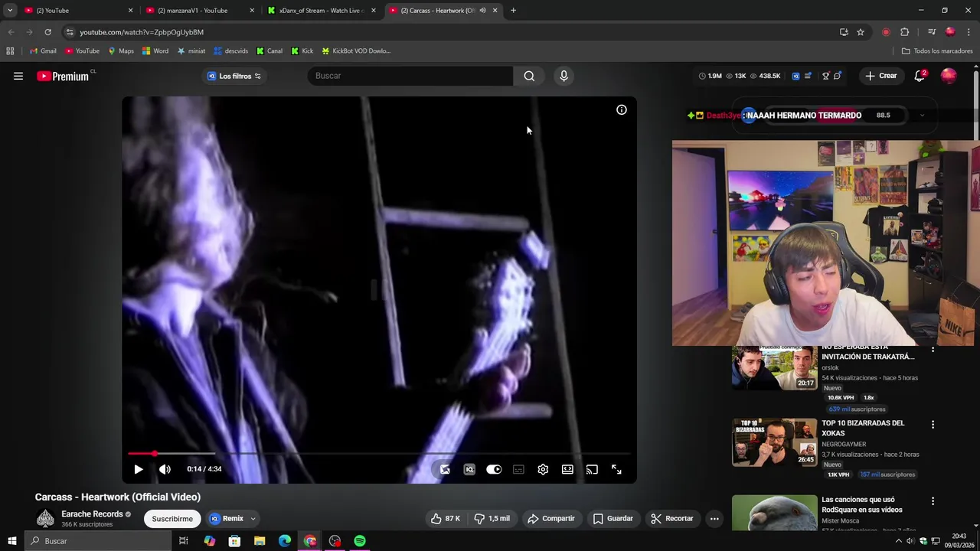Screen dimensions: 980x551
Task: Mute the Carcass tab via audio icon
Action: pos(482,11)
